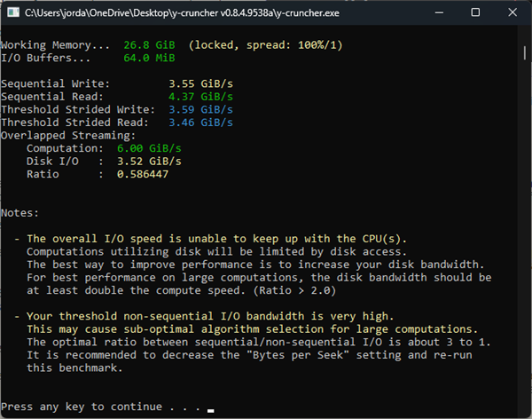Click the Sequential Write 3.55 GiB/s value
The height and width of the screenshot is (419, 532).
click(201, 83)
